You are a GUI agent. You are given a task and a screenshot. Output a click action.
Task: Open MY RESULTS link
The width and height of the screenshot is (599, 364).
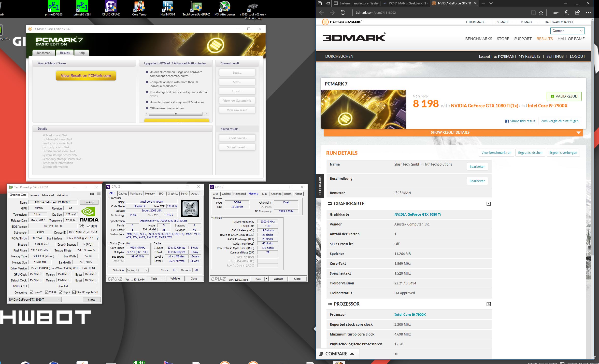[x=529, y=56]
